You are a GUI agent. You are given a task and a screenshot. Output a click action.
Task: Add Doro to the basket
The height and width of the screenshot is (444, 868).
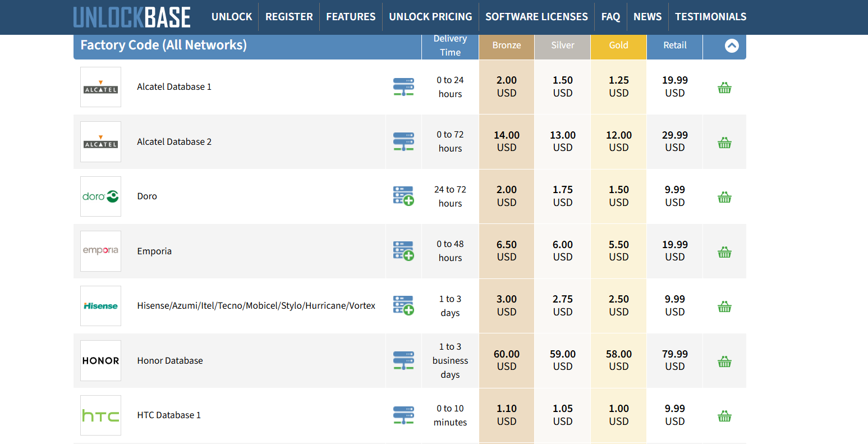[724, 198]
